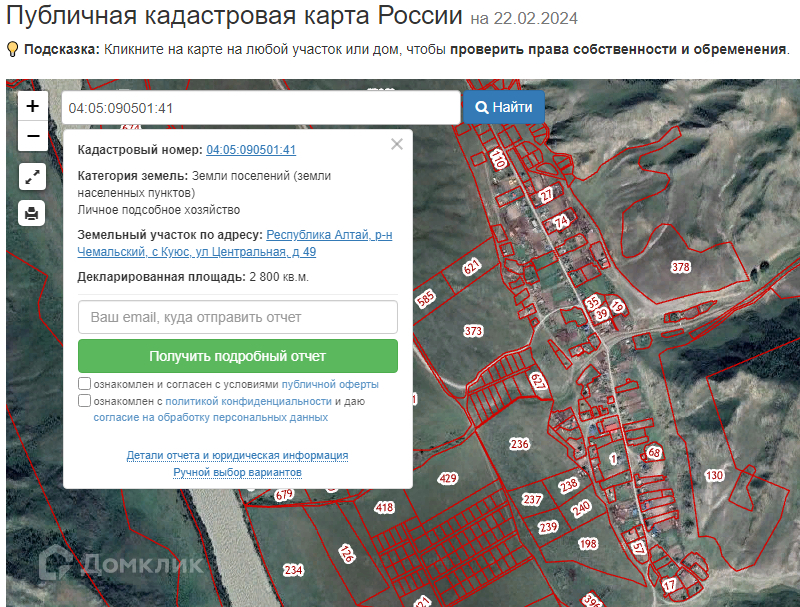Click Ручной выбор вариантов link
The width and height of the screenshot is (800, 607).
point(237,472)
